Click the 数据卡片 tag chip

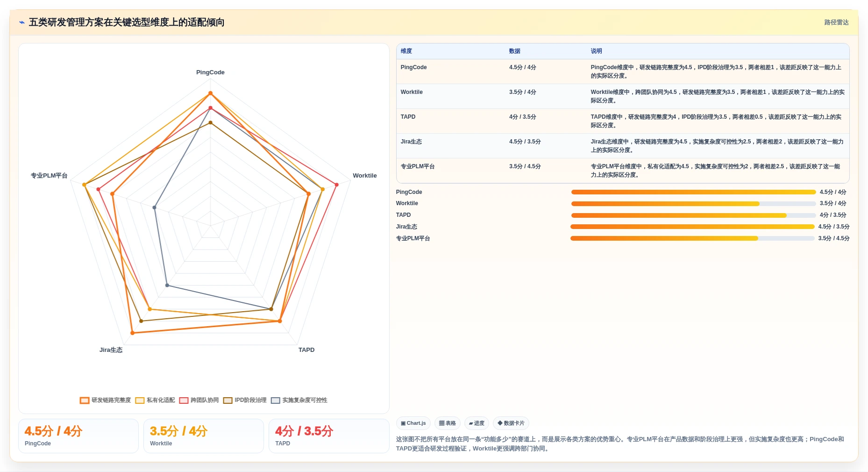[511, 423]
